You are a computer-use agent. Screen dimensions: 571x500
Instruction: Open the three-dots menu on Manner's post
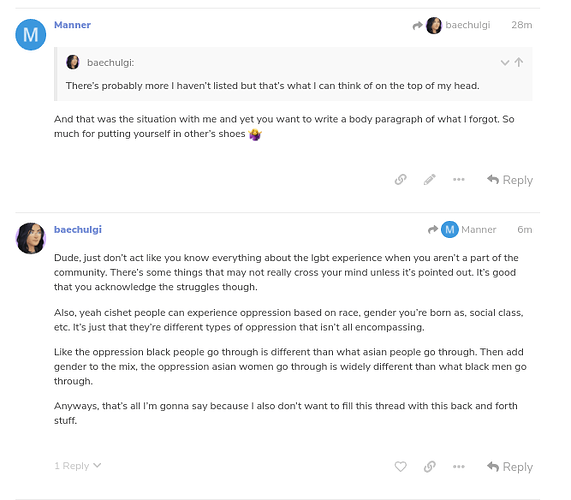458,179
